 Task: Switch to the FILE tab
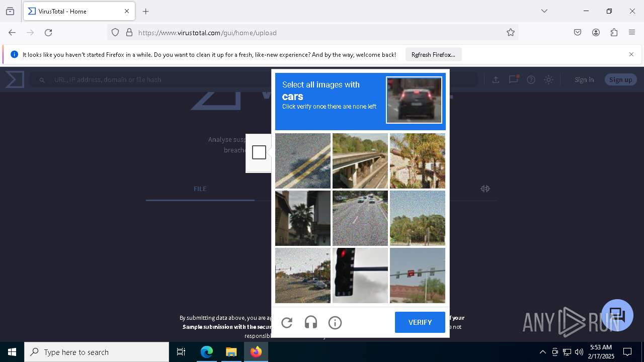(200, 189)
